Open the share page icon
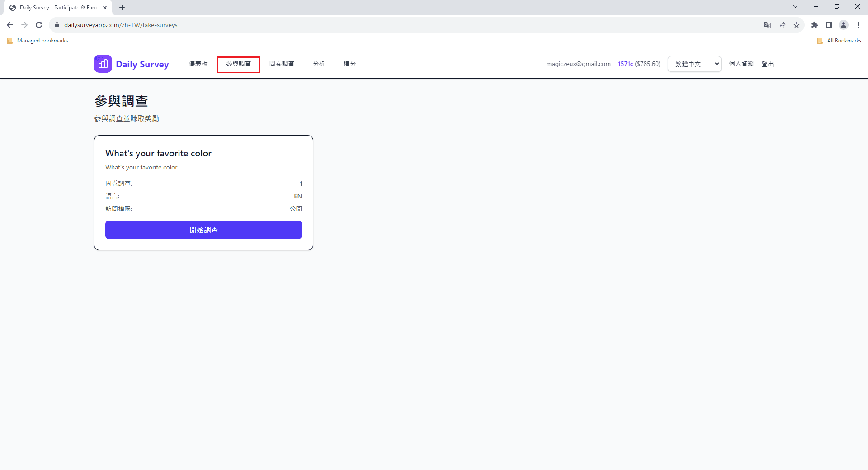This screenshot has height=470, width=868. (782, 25)
